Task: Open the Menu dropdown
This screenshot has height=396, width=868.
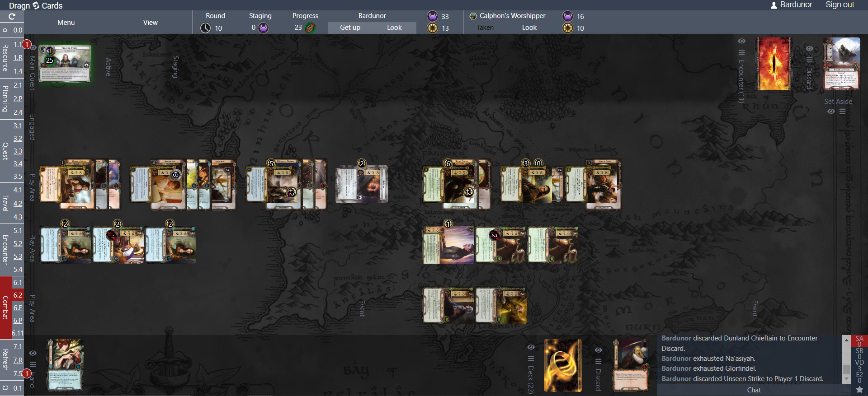Action: tap(66, 23)
